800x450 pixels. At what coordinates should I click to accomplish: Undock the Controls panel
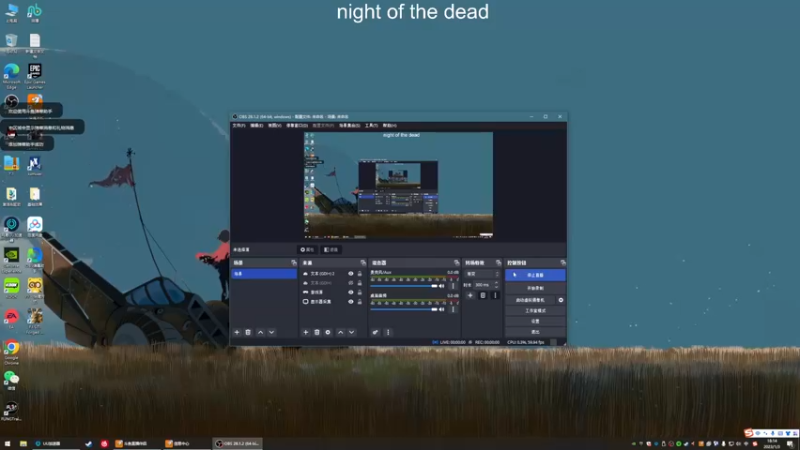pyautogui.click(x=563, y=263)
